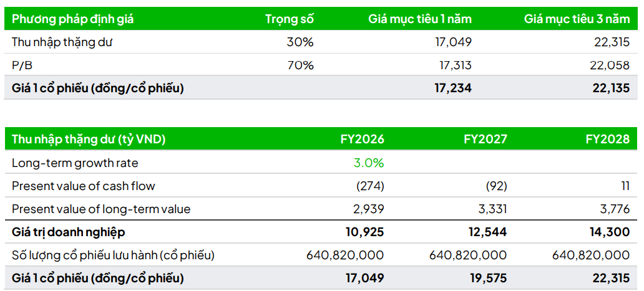The image size is (644, 291).
Task: Click the 22,058 P/B three-year value
Action: pos(611,65)
